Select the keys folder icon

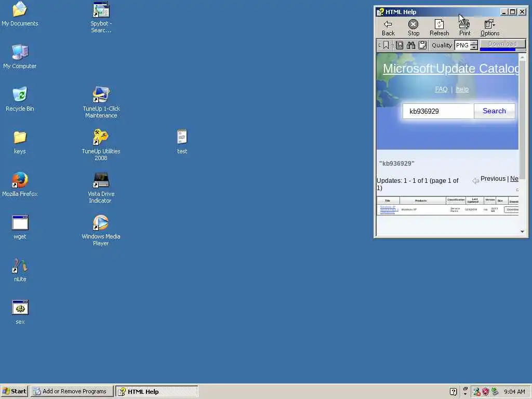tap(20, 142)
